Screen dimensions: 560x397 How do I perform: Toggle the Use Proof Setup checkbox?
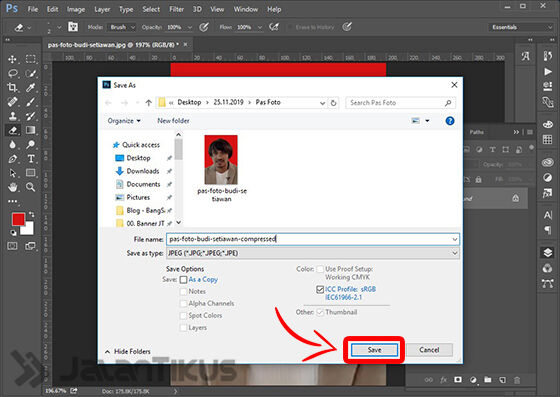coord(320,269)
